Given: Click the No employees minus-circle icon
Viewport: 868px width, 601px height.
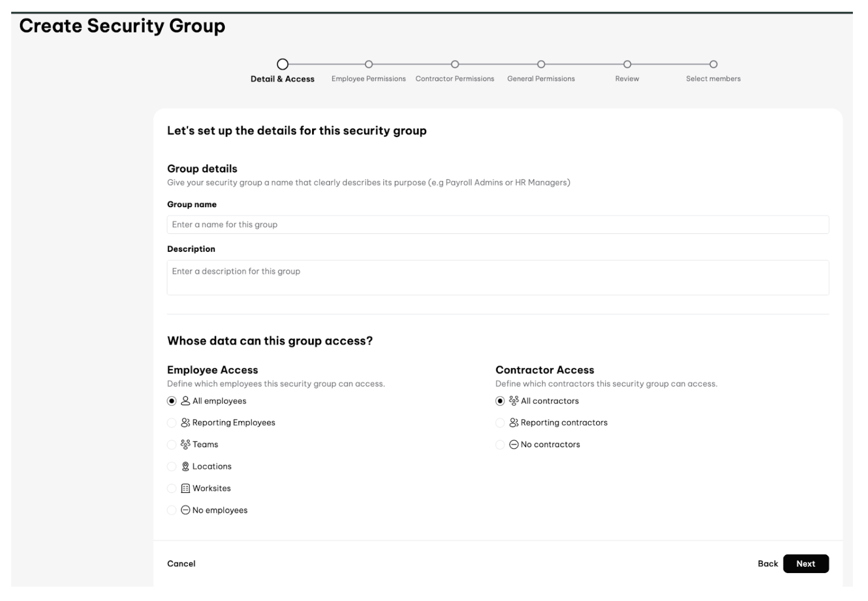Looking at the screenshot, I should tap(185, 510).
